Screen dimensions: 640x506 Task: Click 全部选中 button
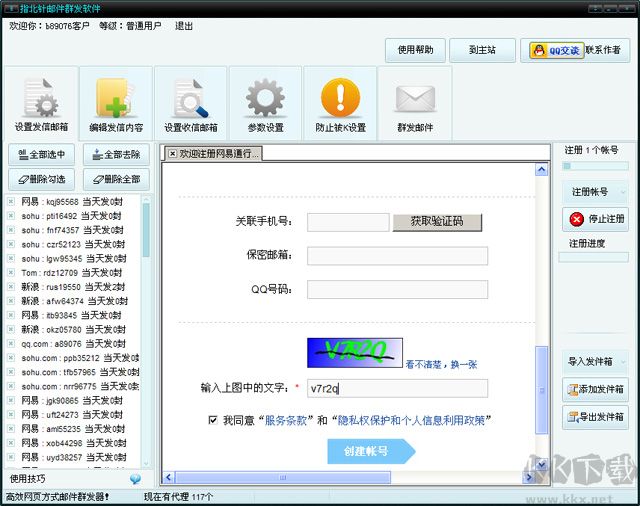coord(42,155)
